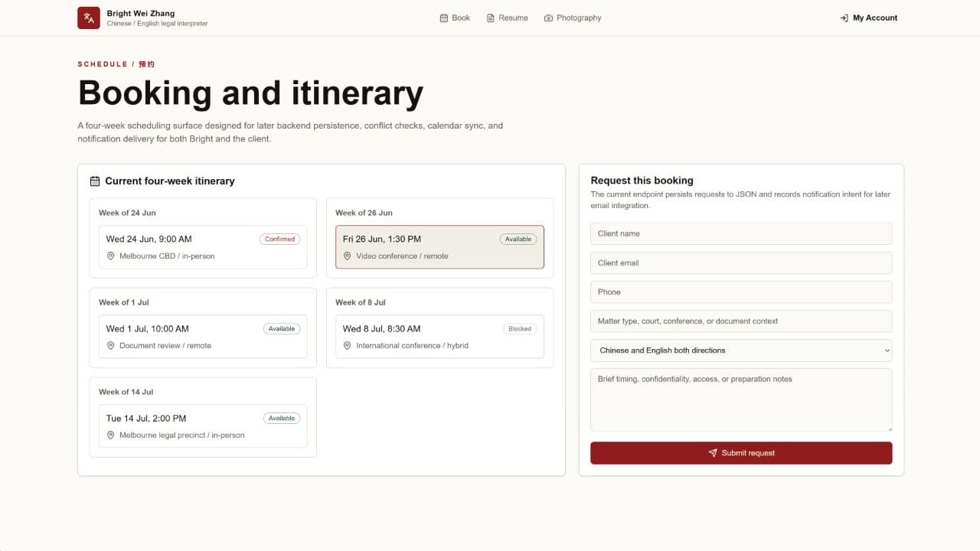
Task: Click the Bright Wei Zhang site title
Action: [141, 13]
